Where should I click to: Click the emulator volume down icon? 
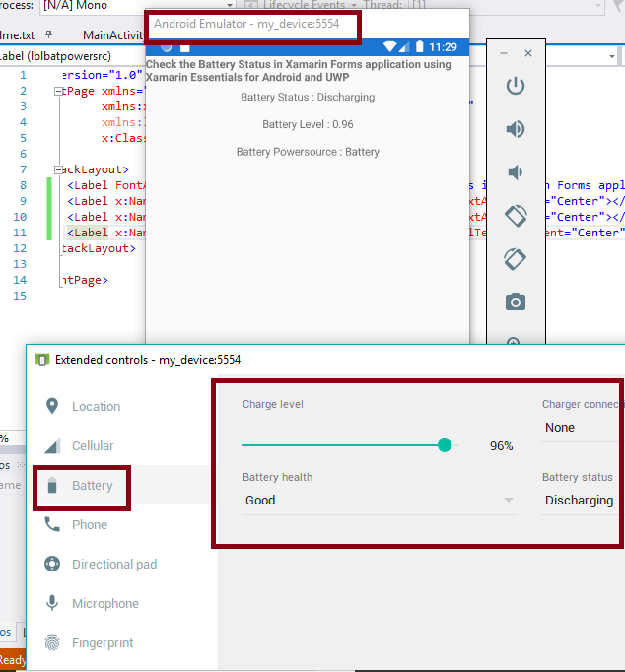pos(516,172)
